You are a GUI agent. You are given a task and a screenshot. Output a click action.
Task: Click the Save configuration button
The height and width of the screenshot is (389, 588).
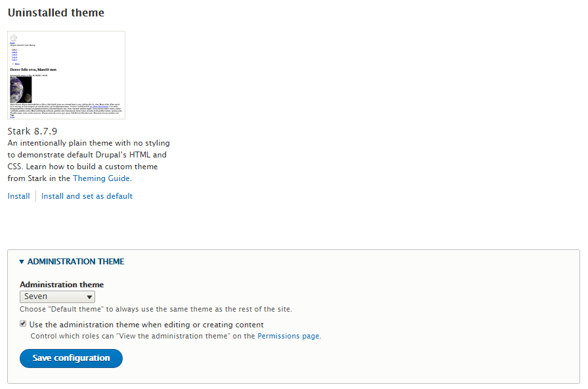tap(72, 358)
